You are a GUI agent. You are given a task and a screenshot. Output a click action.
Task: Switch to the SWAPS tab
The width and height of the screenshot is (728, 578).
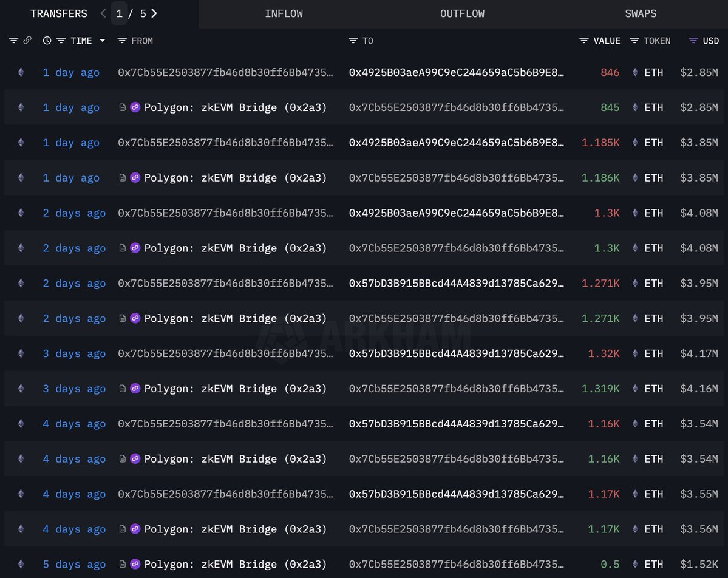pos(641,14)
